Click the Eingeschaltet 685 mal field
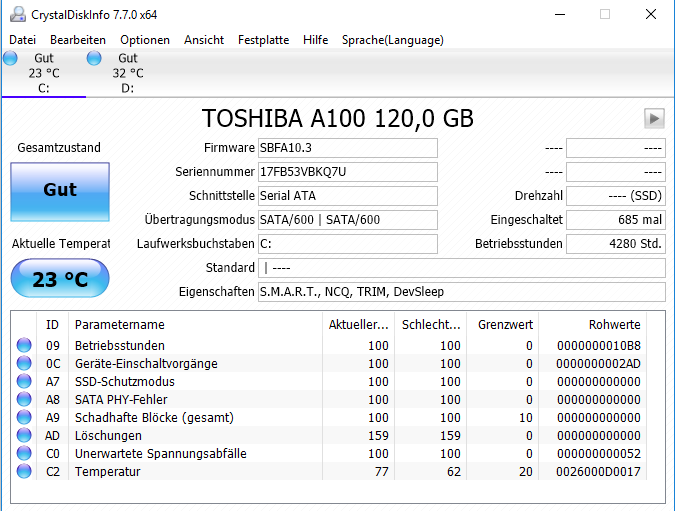This screenshot has height=511, width=675. point(616,220)
